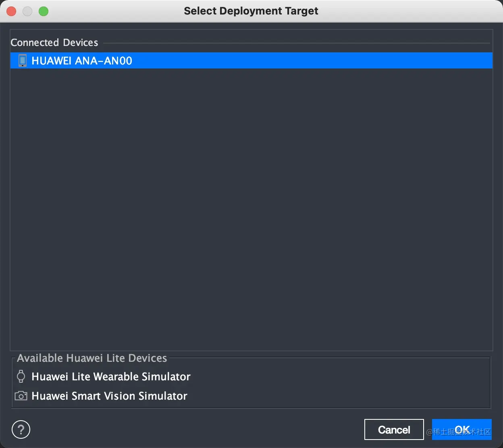This screenshot has height=448, width=503.
Task: Click the camera icon for Smart Vision Simulator
Action: (x=21, y=396)
